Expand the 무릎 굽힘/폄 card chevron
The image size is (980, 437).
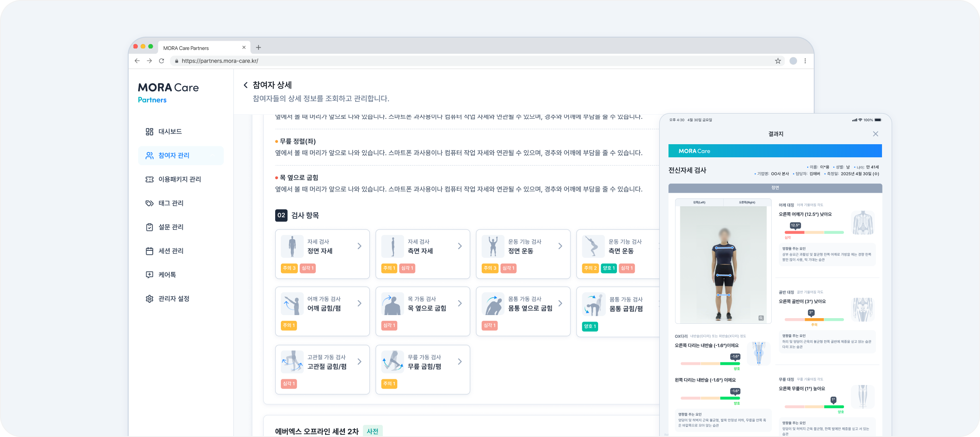click(x=460, y=361)
